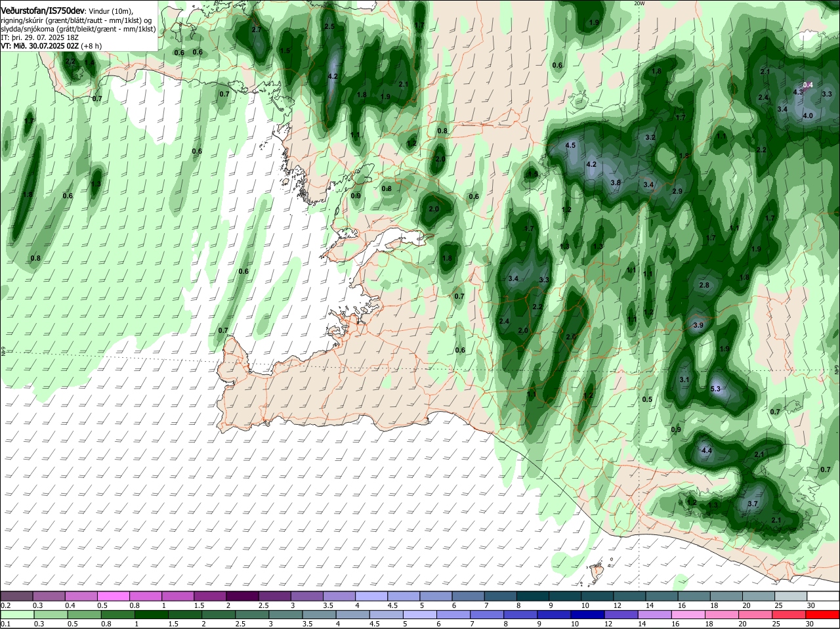Select the 1 dark green swatch, lower legend row

pos(151,614)
